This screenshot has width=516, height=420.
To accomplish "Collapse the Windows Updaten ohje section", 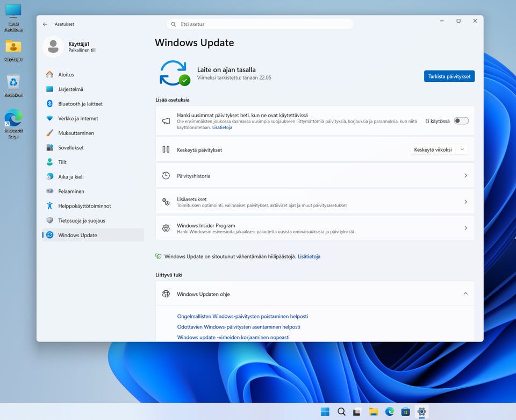I will click(x=465, y=294).
